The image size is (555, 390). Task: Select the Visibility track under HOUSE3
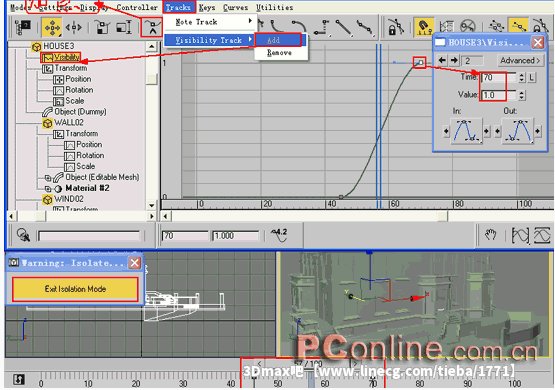[61, 57]
